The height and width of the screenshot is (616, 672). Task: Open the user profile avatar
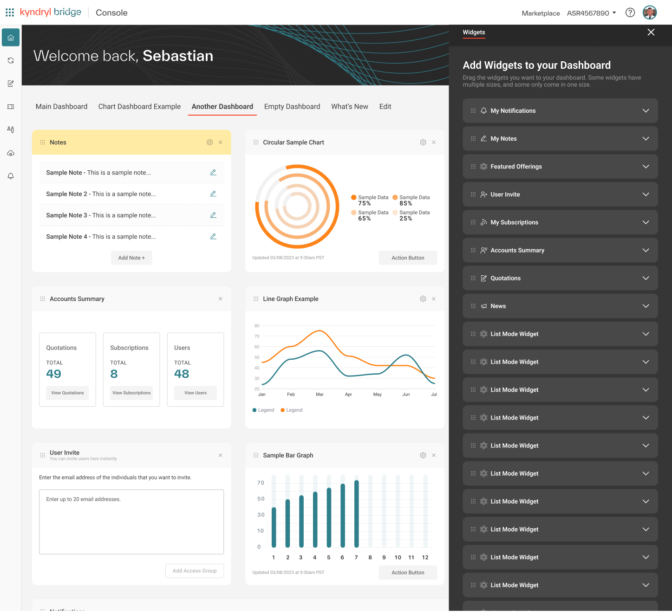(x=650, y=13)
